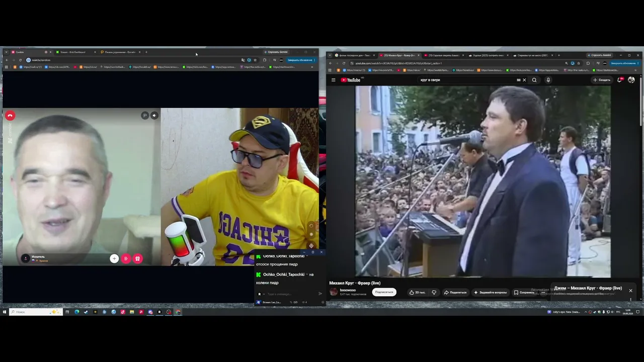The height and width of the screenshot is (362, 644).
Task: Open Gemini in the YouTube browser window
Action: (601, 55)
